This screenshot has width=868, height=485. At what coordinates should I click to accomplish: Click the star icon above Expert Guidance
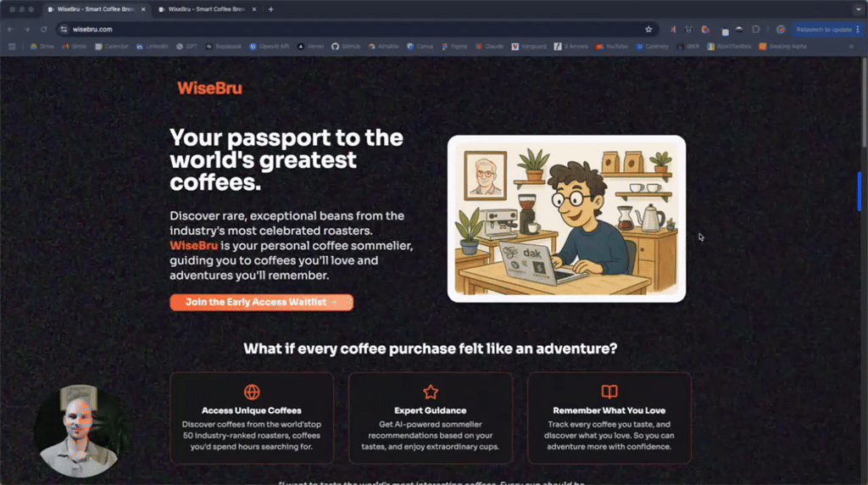[431, 392]
